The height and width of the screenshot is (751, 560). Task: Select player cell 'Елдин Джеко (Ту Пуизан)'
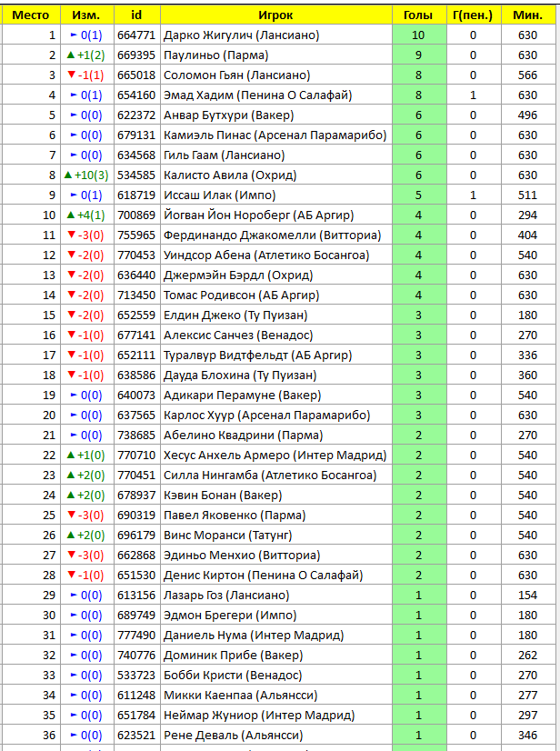point(276,315)
